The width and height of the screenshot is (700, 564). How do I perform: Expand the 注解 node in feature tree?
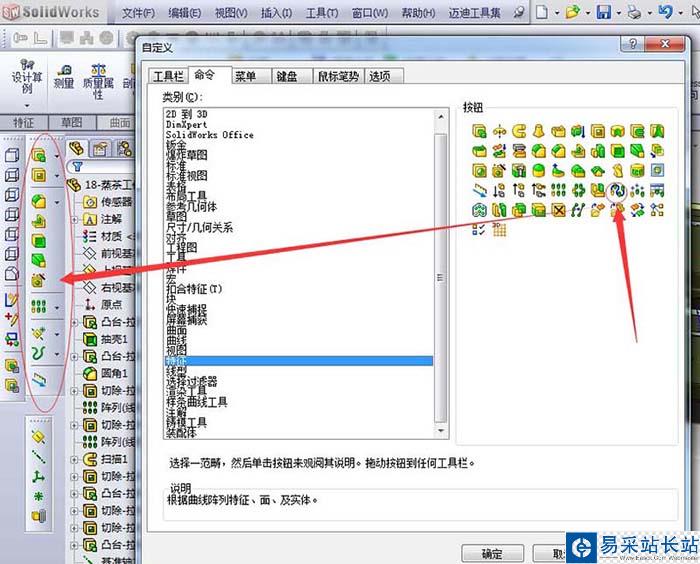tap(75, 219)
